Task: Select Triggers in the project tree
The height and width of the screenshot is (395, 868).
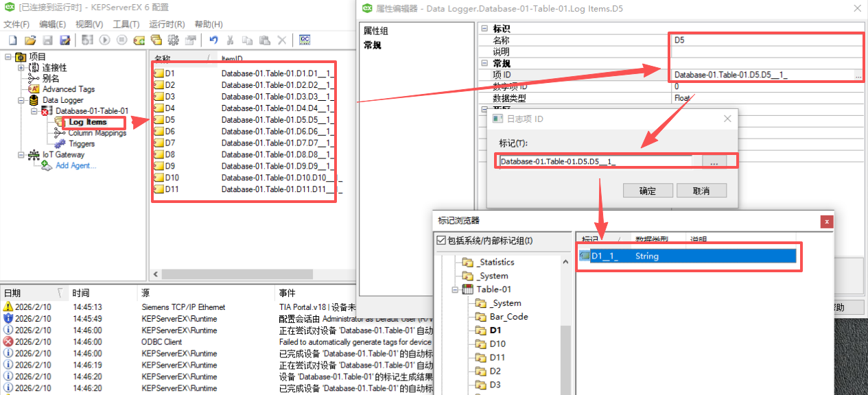Action: click(x=82, y=144)
